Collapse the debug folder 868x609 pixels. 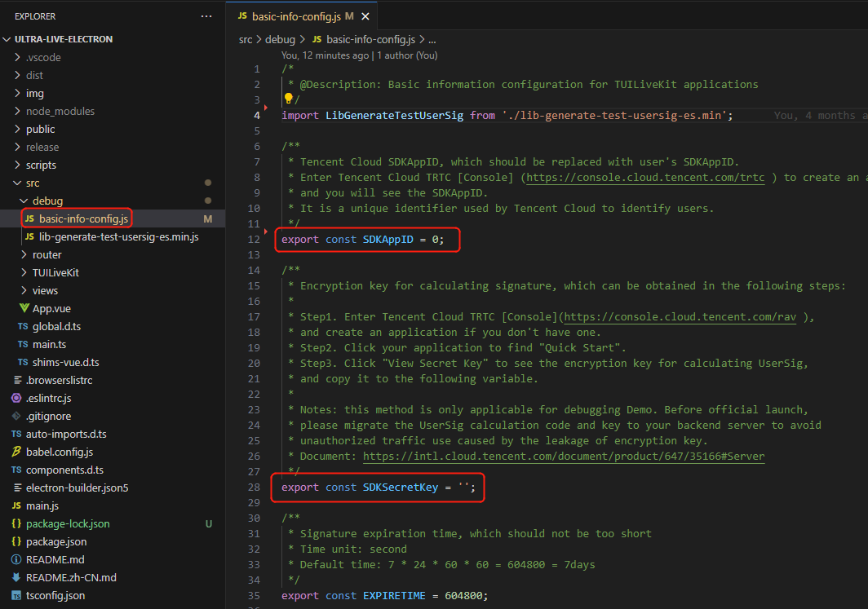tap(46, 201)
